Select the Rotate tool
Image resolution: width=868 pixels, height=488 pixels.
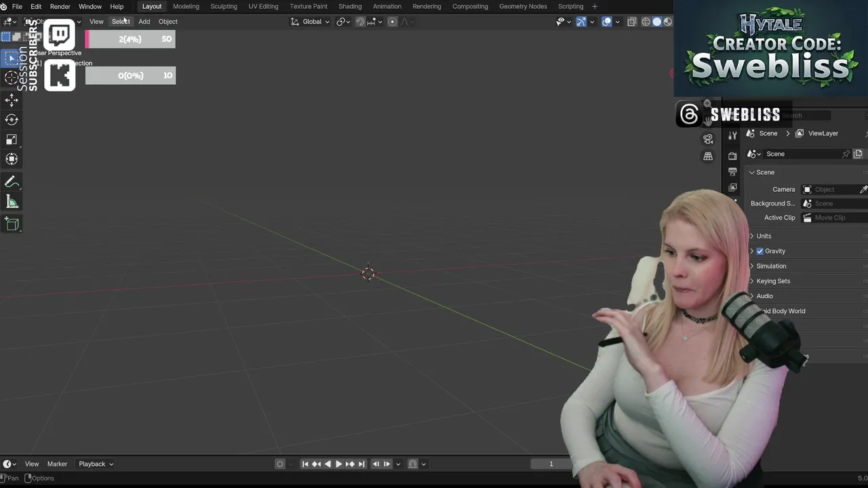click(x=12, y=120)
